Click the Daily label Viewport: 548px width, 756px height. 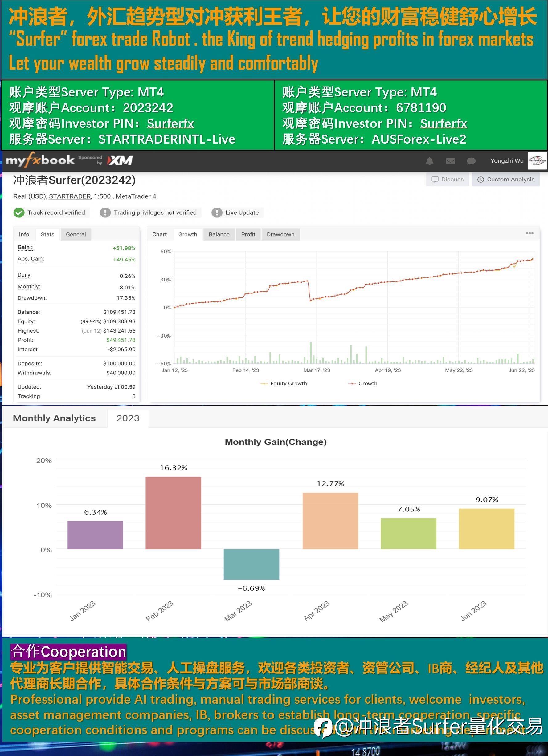tap(24, 275)
